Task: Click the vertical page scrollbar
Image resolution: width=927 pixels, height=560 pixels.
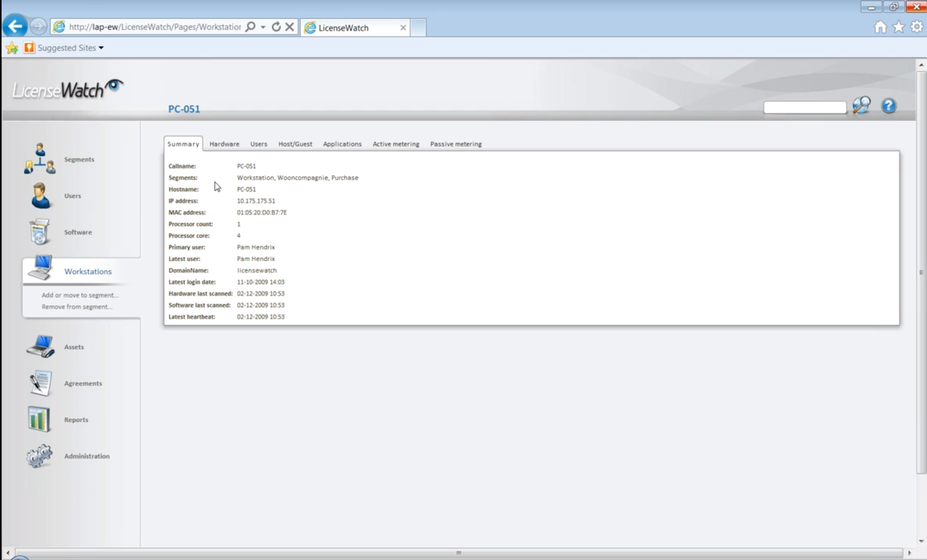Action: 921,272
